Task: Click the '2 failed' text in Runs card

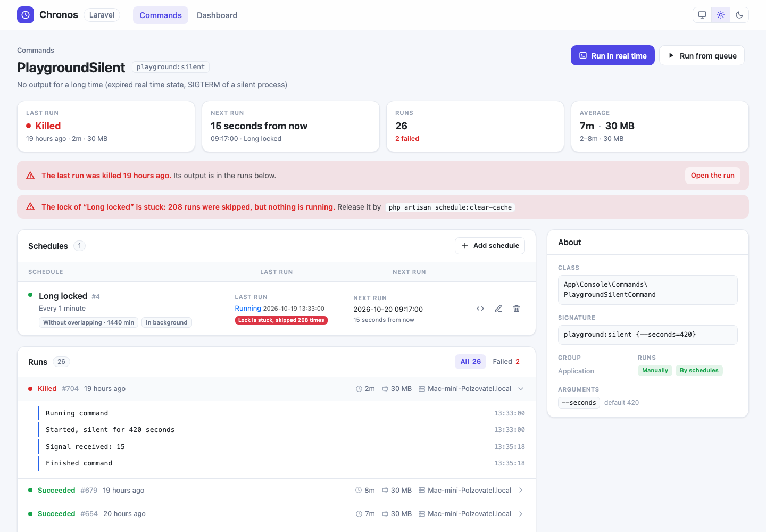Action: 407,139
